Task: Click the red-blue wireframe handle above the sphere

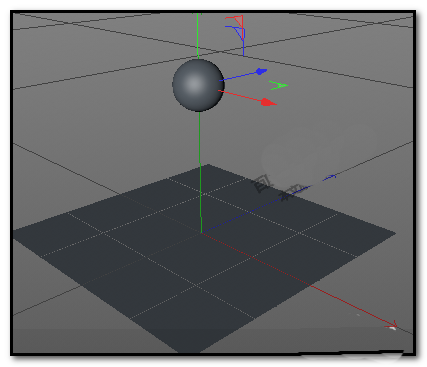Action: pyautogui.click(x=236, y=35)
